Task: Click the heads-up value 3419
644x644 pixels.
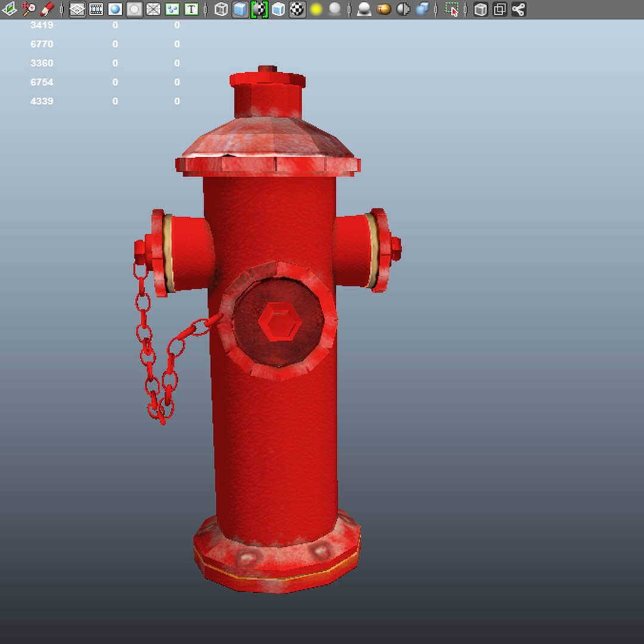Action: [42, 25]
